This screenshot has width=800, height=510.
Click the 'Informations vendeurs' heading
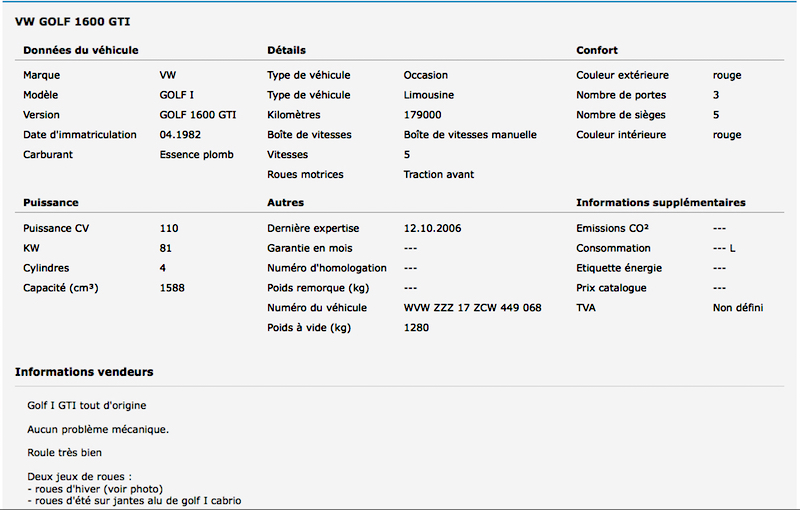tap(84, 372)
